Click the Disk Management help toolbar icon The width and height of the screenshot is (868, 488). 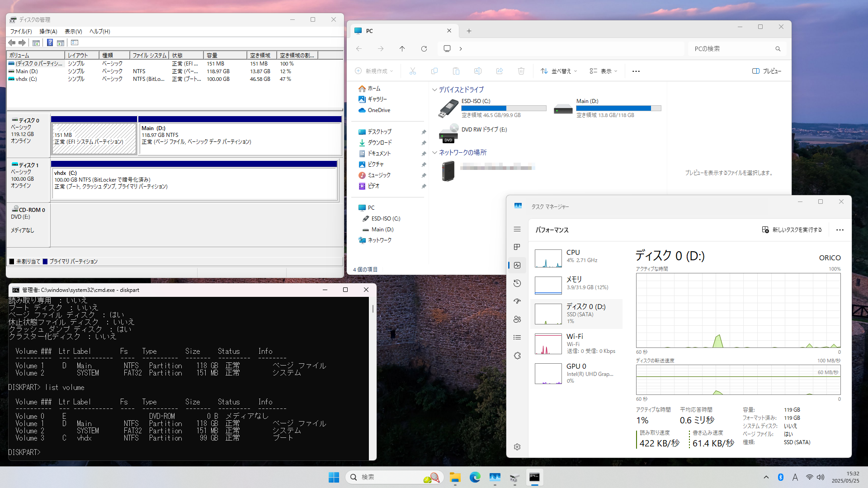[50, 42]
